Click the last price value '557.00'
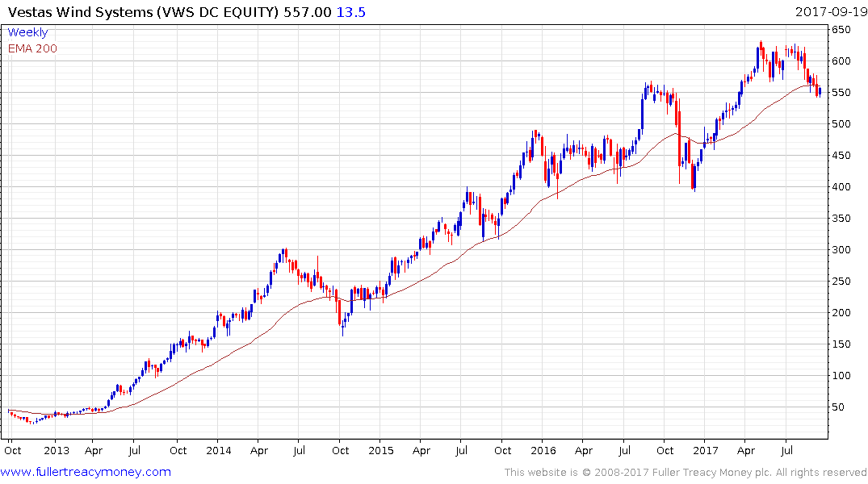Viewport: 868px width, 484px height. [x=308, y=12]
